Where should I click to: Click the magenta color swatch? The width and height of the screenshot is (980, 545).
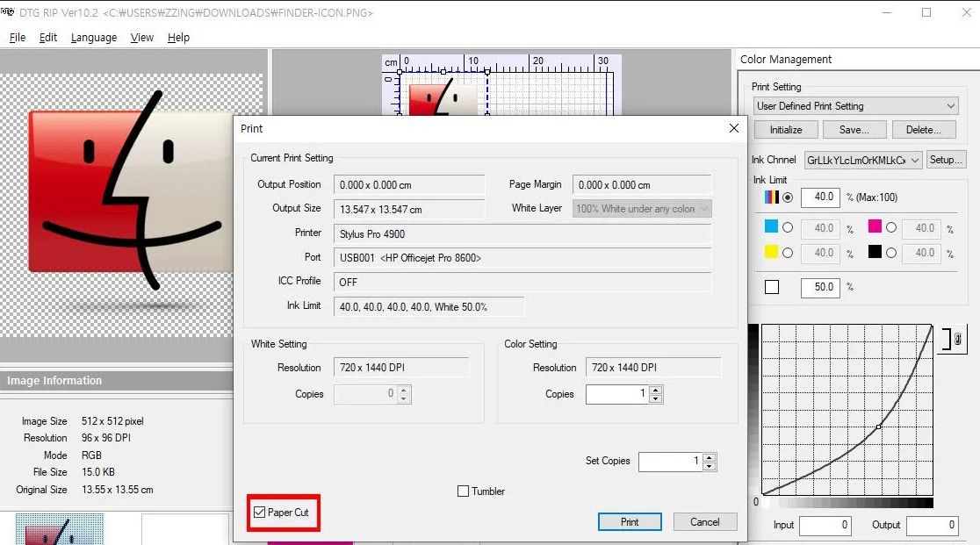[x=875, y=226]
